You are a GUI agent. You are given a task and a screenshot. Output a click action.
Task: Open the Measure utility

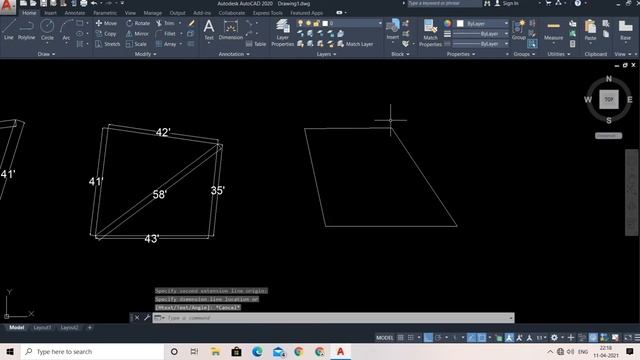click(x=553, y=31)
